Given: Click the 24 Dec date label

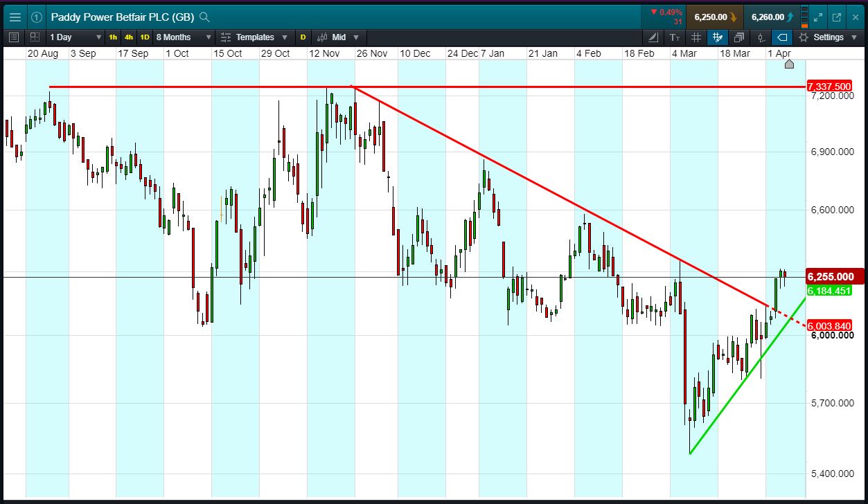Looking at the screenshot, I should coord(462,53).
